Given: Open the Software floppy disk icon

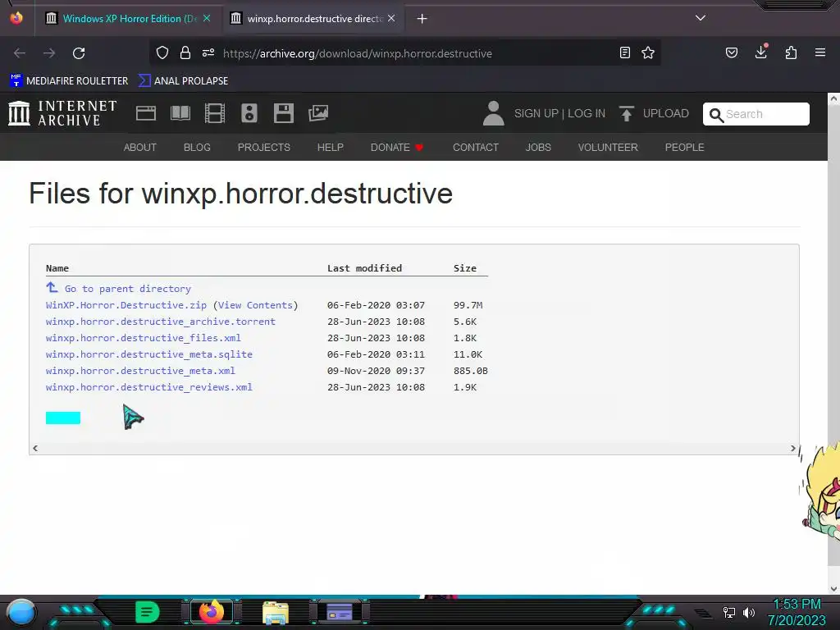Looking at the screenshot, I should 283,113.
